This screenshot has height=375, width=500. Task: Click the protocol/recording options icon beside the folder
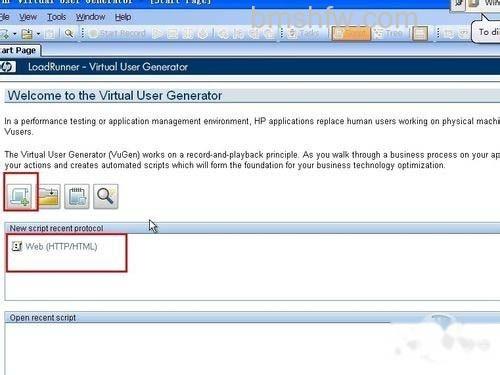pyautogui.click(x=77, y=196)
